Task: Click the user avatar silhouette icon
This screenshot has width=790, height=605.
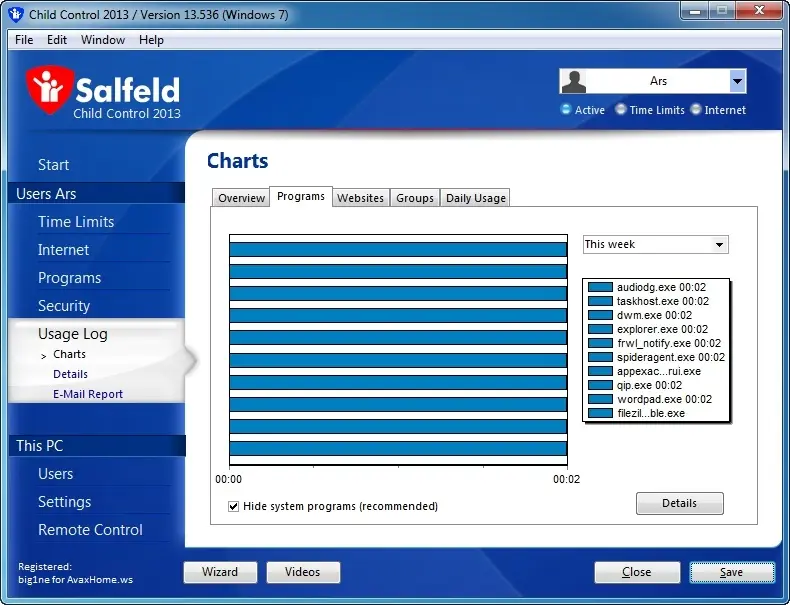Action: point(573,82)
